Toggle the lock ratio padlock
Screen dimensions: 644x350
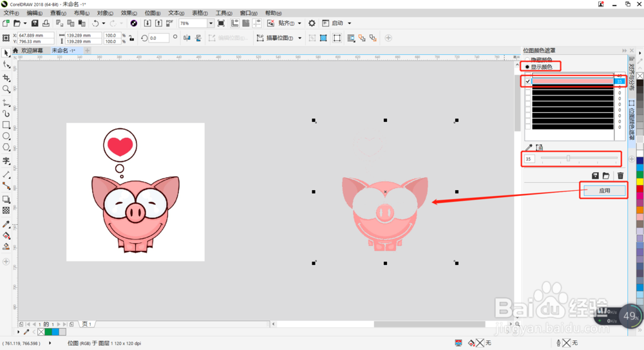131,38
